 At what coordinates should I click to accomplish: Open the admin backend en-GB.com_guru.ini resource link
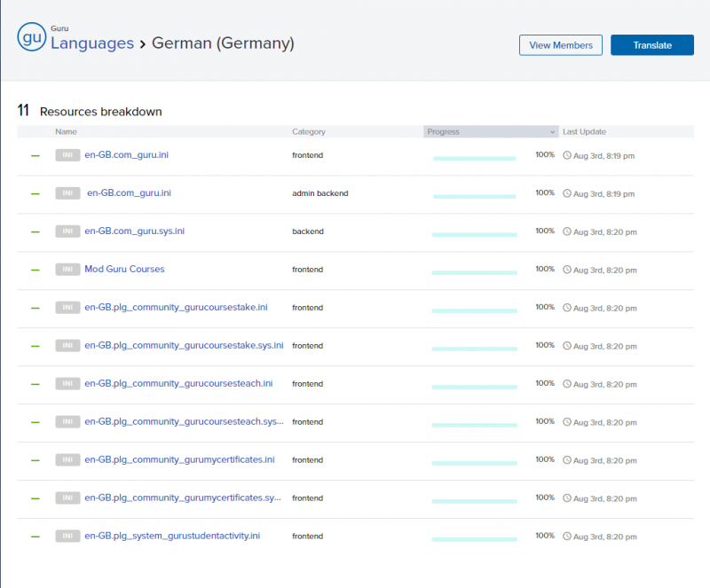(x=129, y=192)
